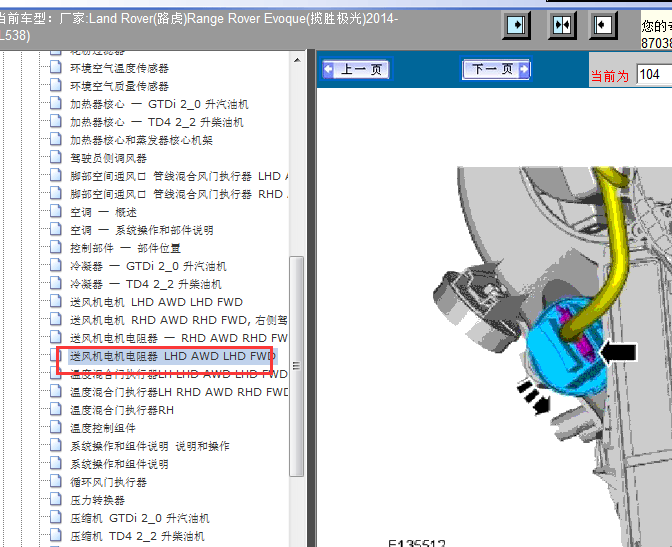This screenshot has width=672, height=547.
Task: Open 压缩机 TD4 2_2 升柴油机 entry
Action: [138, 536]
